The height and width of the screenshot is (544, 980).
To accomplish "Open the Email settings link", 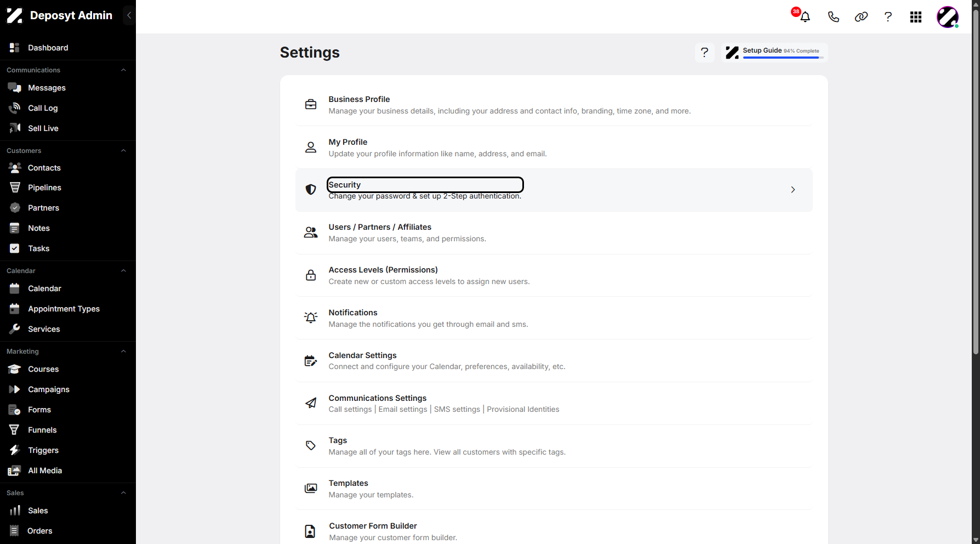I will click(403, 410).
